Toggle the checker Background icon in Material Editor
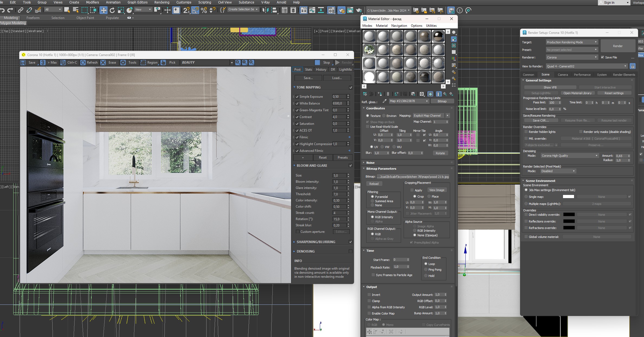This screenshot has width=644, height=337. pyautogui.click(x=454, y=45)
